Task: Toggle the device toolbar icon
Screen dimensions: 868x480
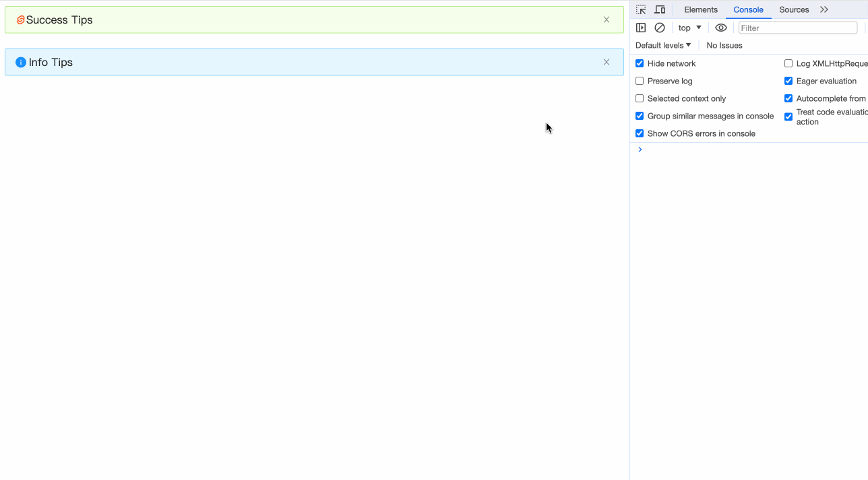Action: click(660, 9)
